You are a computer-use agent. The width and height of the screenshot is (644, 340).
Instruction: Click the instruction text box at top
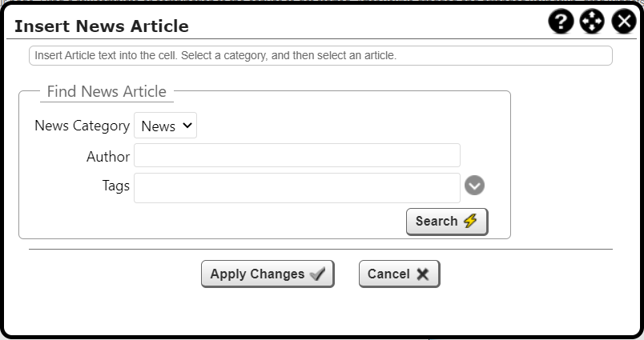pyautogui.click(x=320, y=56)
